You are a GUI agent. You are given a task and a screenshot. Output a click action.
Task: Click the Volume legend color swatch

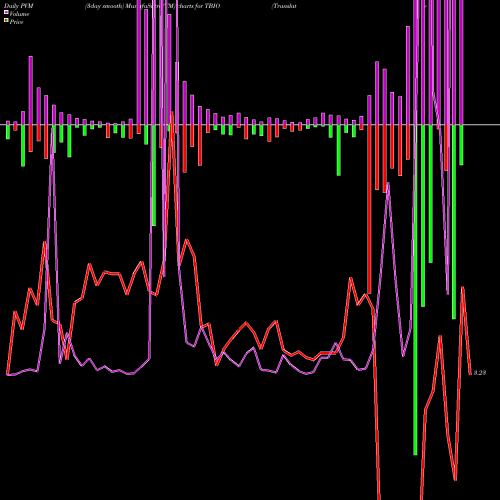(x=6, y=12)
